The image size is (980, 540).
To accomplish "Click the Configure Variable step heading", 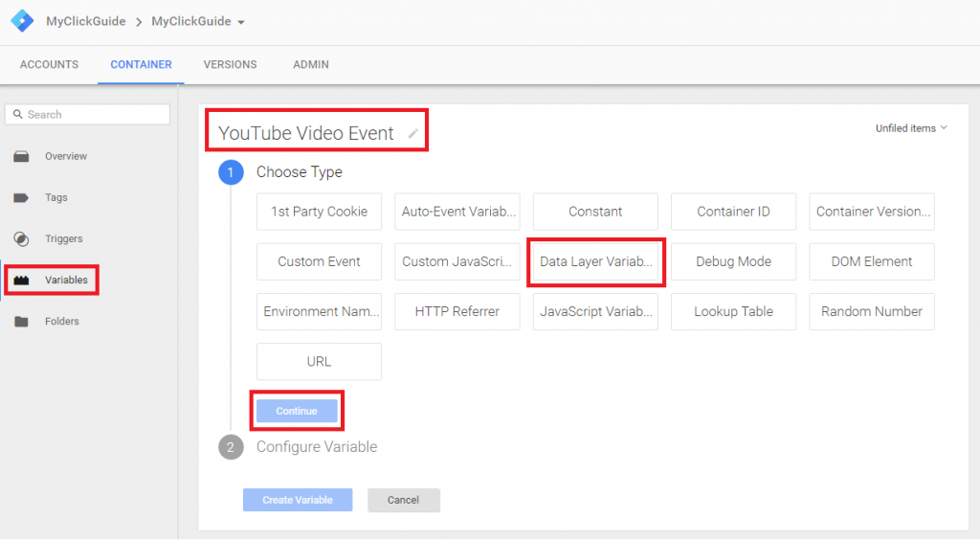I will tap(317, 447).
